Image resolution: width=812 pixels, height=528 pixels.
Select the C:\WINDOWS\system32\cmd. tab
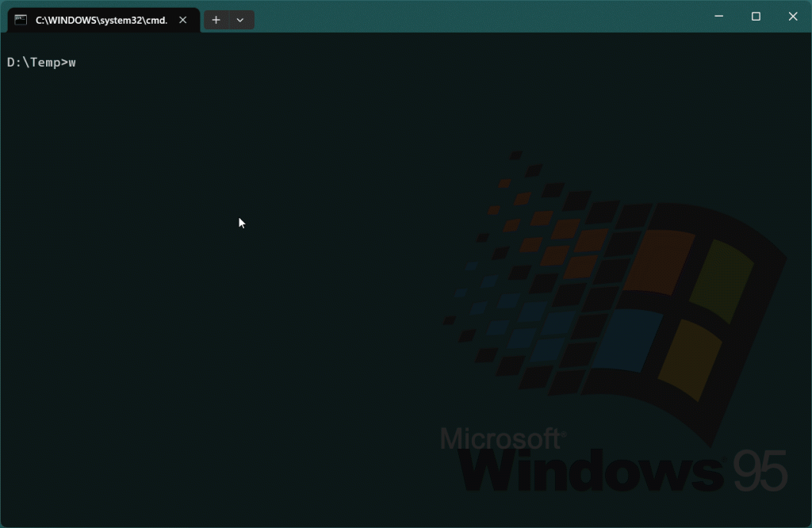point(101,20)
